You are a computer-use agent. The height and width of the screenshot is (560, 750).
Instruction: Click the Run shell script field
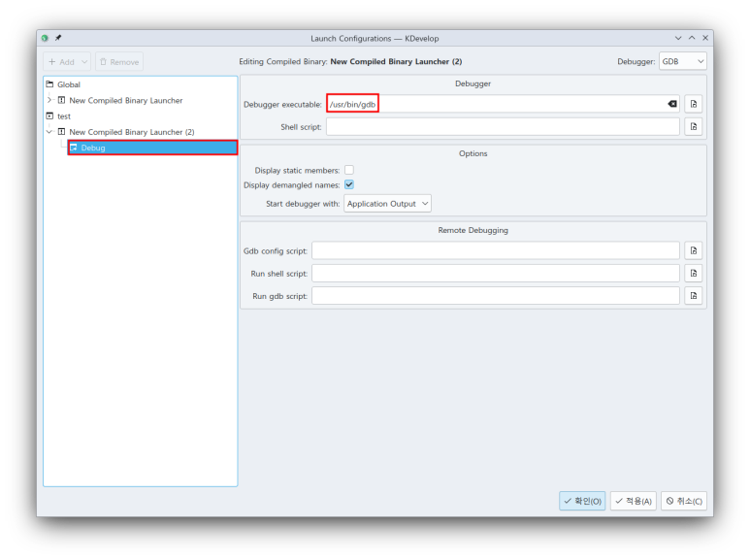click(x=496, y=274)
